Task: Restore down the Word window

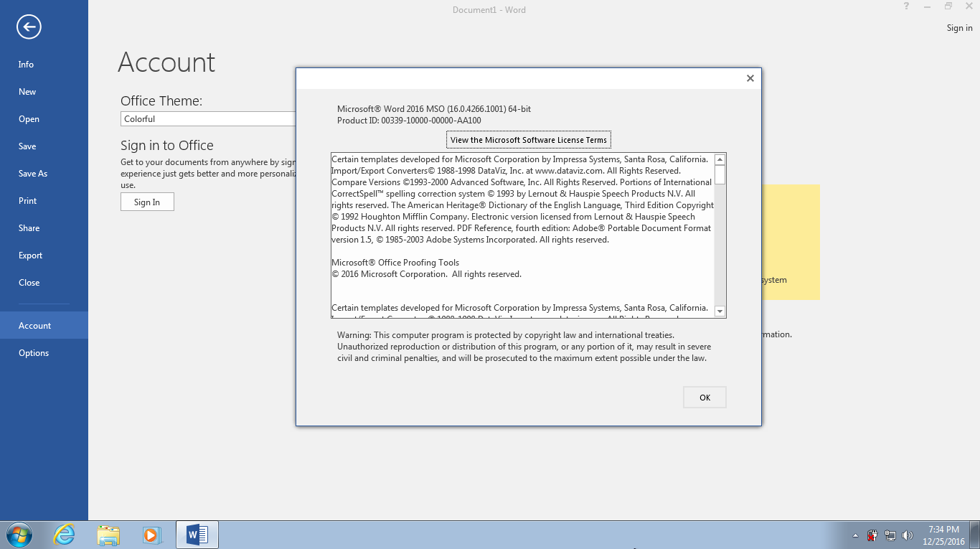Action: tap(948, 6)
